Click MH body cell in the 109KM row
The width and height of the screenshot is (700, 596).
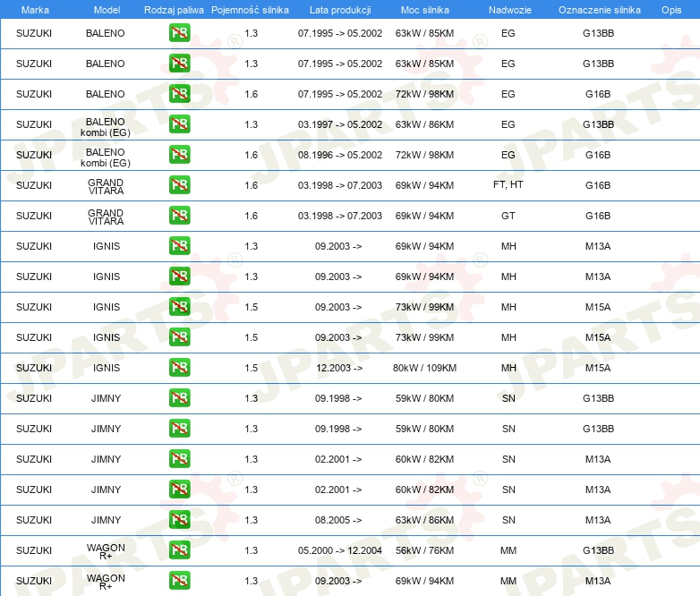coord(508,368)
